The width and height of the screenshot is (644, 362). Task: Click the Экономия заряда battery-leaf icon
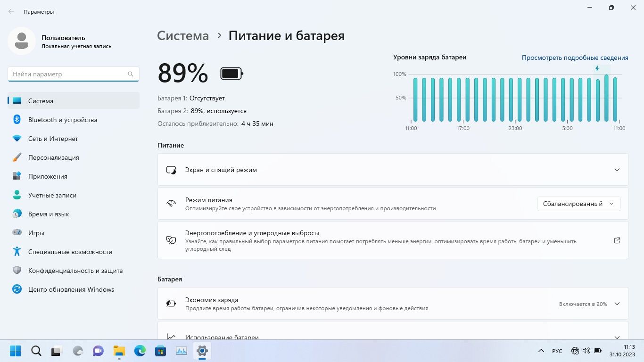tap(171, 304)
